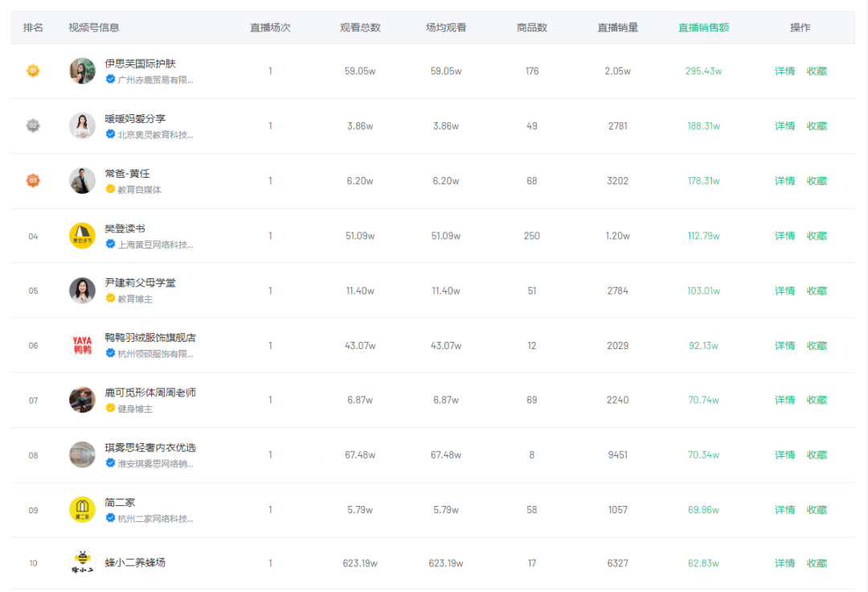Select account name 琪雾思轻奢内衣优选
Viewport: 868px width, 592px height.
click(x=150, y=447)
